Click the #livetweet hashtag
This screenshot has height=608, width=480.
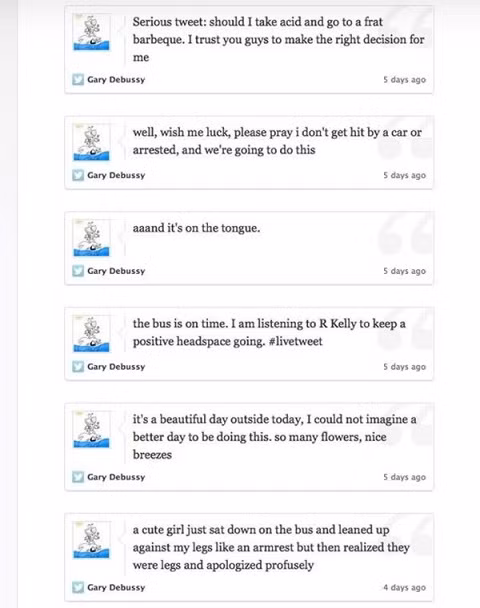[x=295, y=341]
